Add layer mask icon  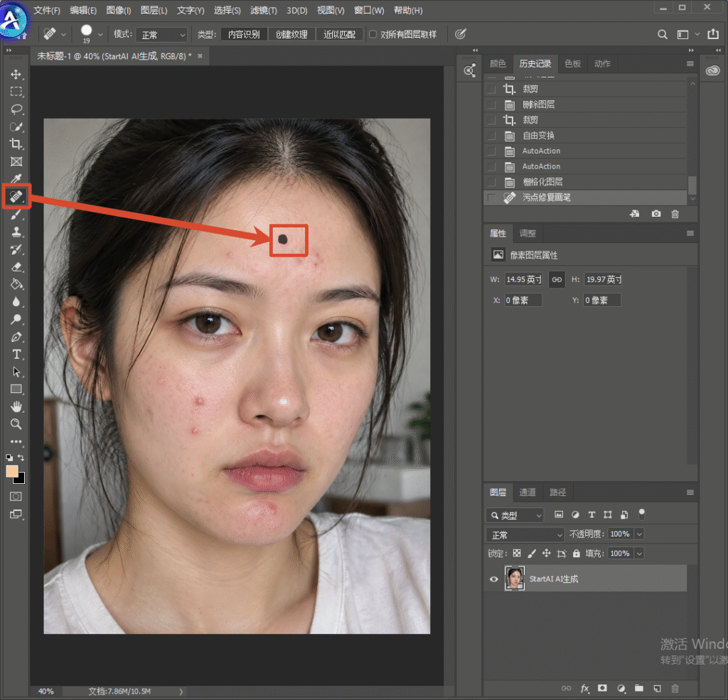602,689
